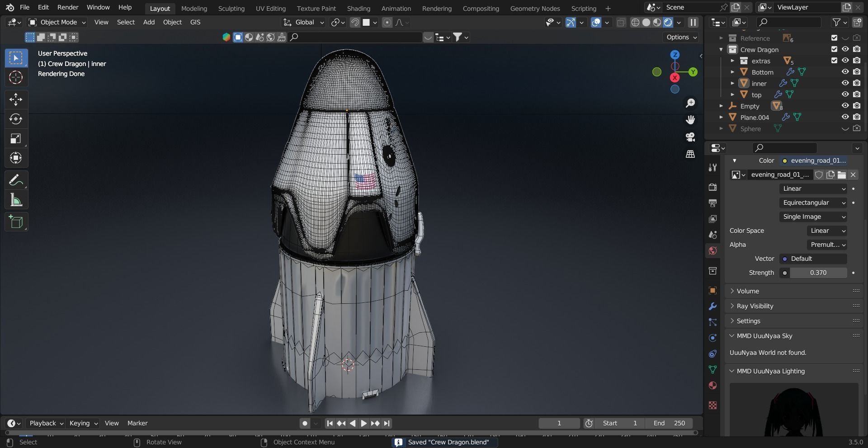Viewport: 868px width, 448px height.
Task: Hide Plane.004 in viewport
Action: 845,117
